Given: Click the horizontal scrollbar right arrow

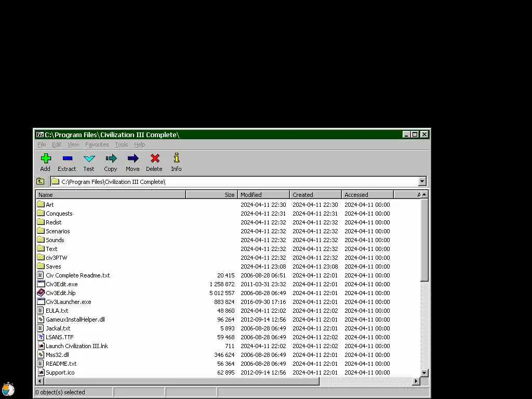Looking at the screenshot, I should tap(416, 381).
